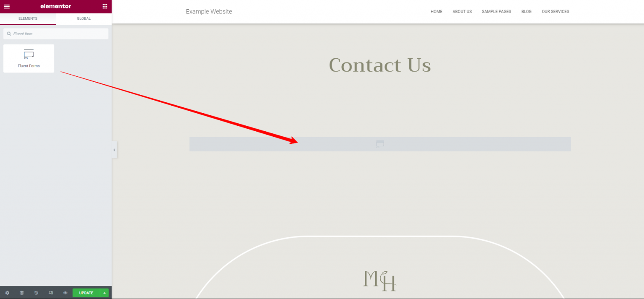Viewport: 644px width, 299px height.
Task: Switch to Responsive mode icon
Action: tap(51, 293)
